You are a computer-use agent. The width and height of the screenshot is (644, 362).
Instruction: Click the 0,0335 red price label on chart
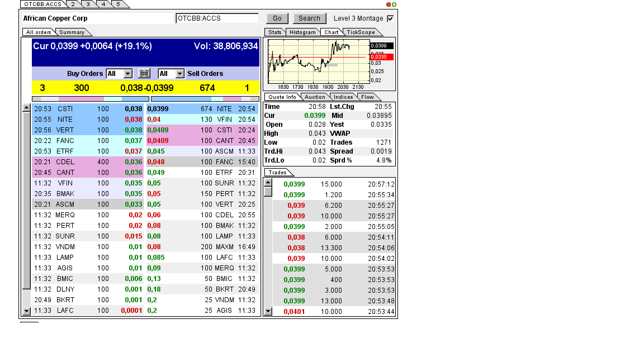382,57
